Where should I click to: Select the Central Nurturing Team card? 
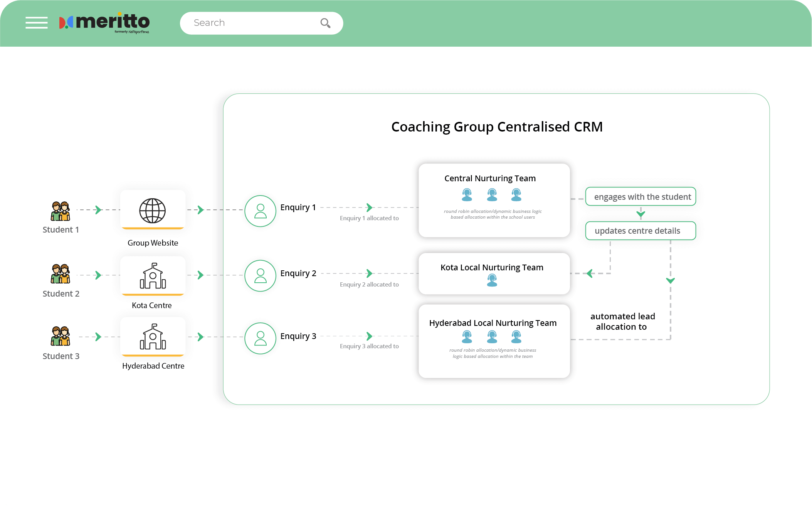point(494,200)
